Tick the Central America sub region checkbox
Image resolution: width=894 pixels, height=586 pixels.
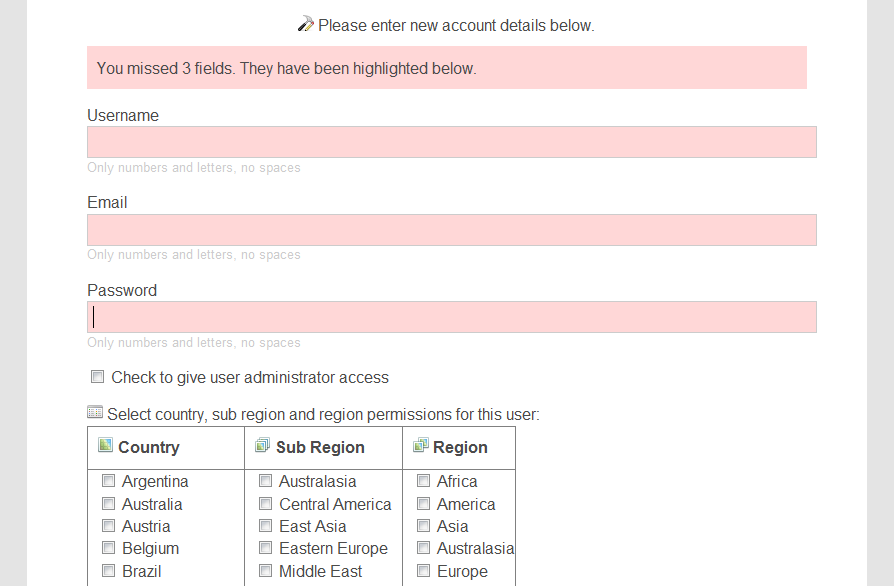click(266, 503)
